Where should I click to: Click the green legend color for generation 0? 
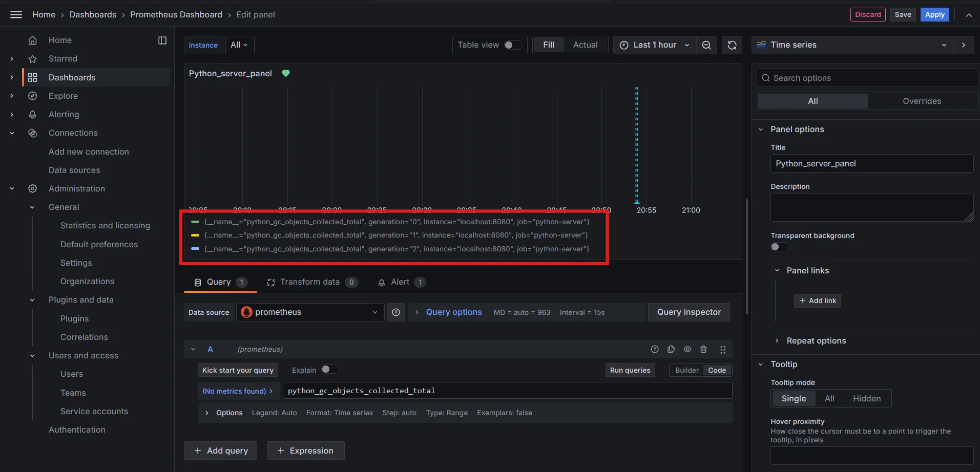[x=195, y=222]
